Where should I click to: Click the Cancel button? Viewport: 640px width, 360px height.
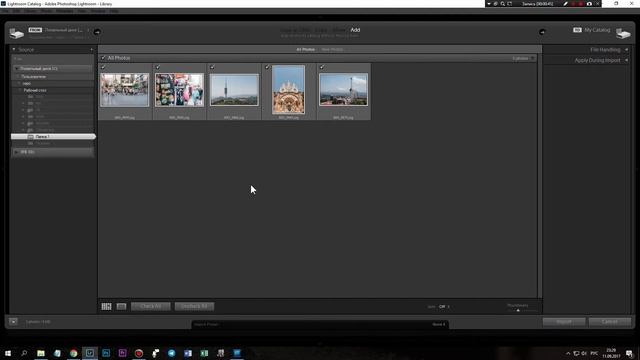[x=610, y=322]
